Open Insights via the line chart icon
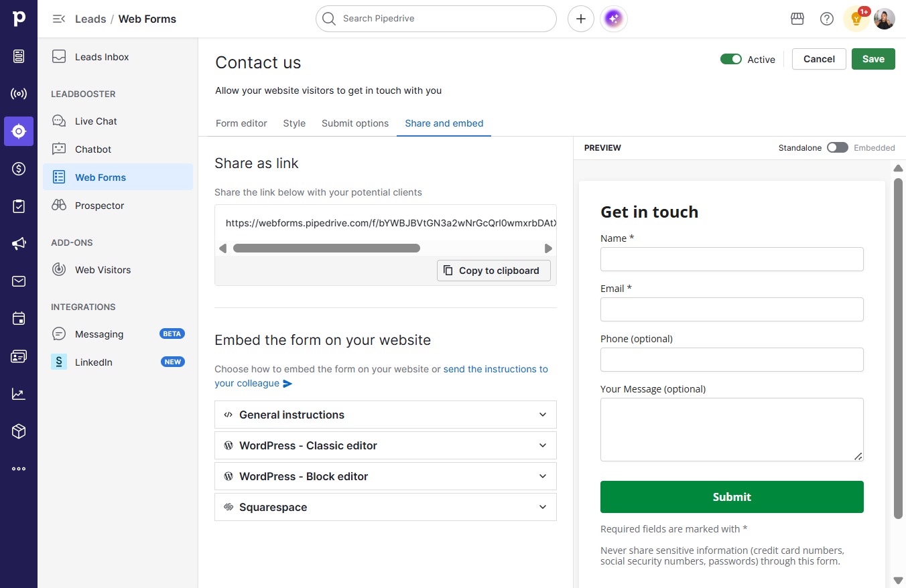Viewport: 906px width, 588px height. (x=19, y=394)
